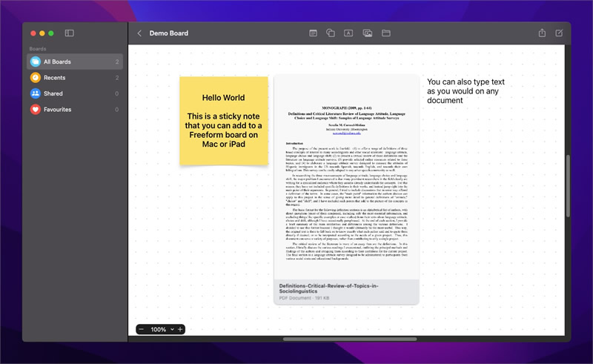Minimize the window with yellow button
Image resolution: width=593 pixels, height=364 pixels.
click(42, 33)
